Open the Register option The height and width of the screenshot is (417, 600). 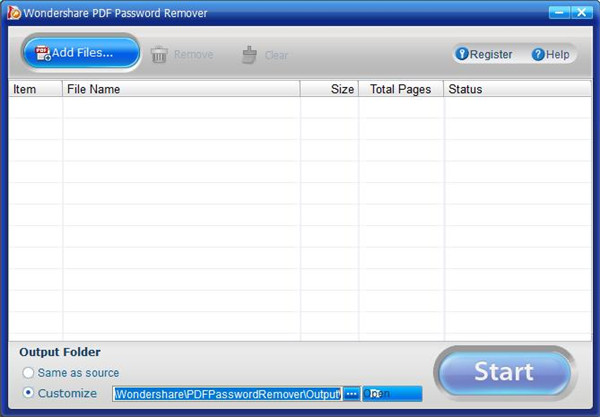pyautogui.click(x=484, y=54)
